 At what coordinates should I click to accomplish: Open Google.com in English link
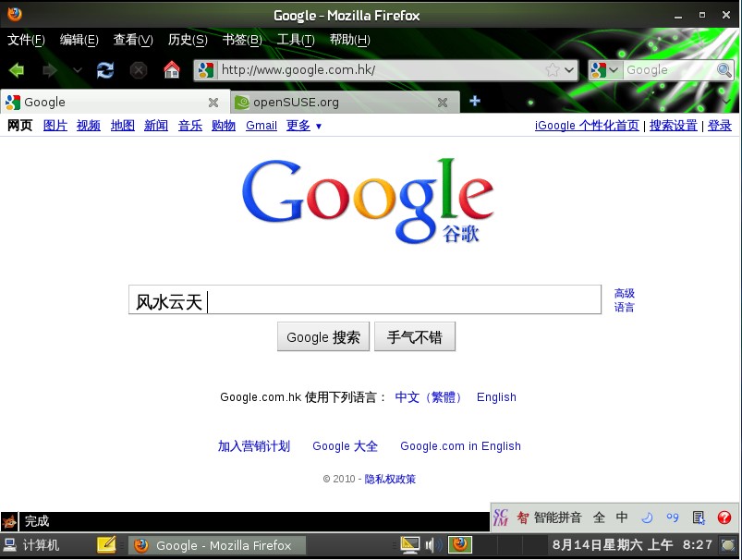(x=460, y=446)
